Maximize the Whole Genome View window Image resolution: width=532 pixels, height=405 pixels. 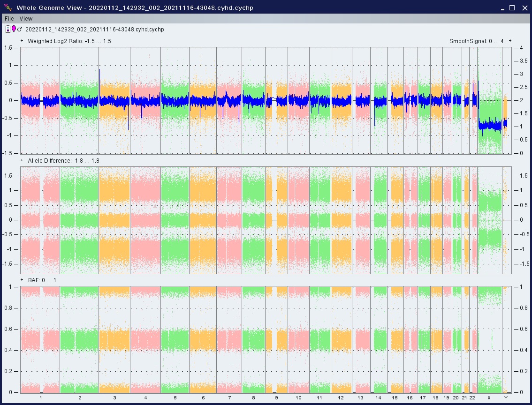pyautogui.click(x=512, y=7)
